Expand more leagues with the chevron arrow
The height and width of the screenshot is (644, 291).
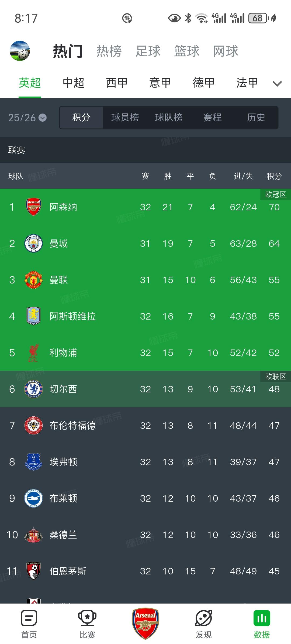pyautogui.click(x=277, y=84)
